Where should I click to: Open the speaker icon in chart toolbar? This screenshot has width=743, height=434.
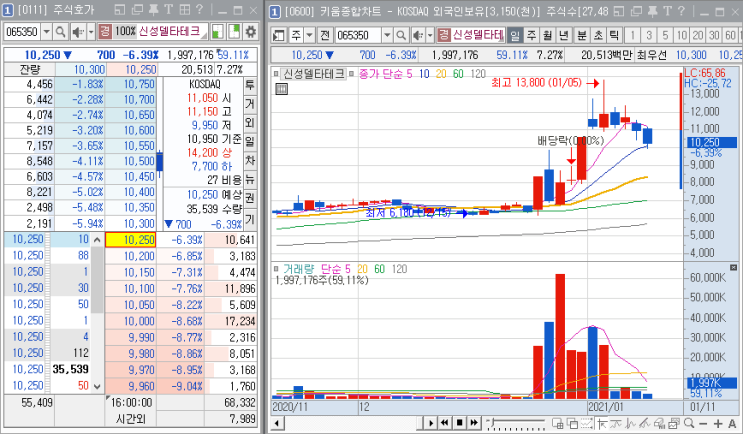coord(418,35)
